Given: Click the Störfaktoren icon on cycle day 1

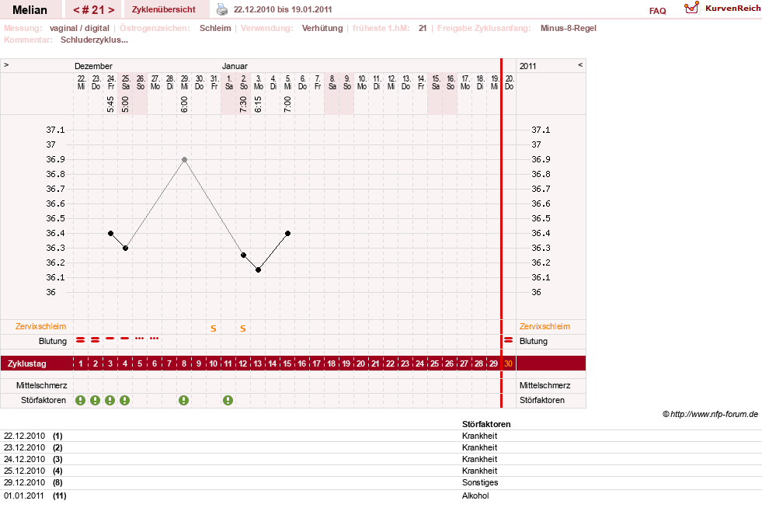Looking at the screenshot, I should (x=80, y=400).
